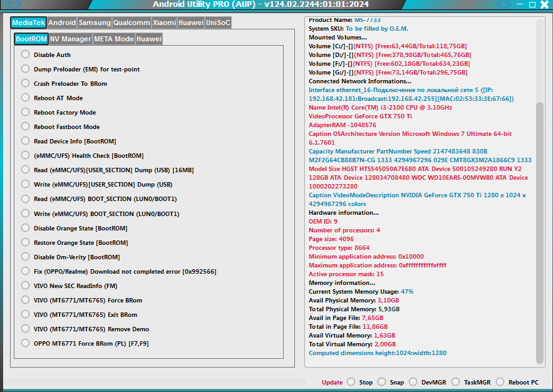Choose Dump Preloader (EMI) for test-point
The height and width of the screenshot is (392, 553).
click(x=26, y=69)
